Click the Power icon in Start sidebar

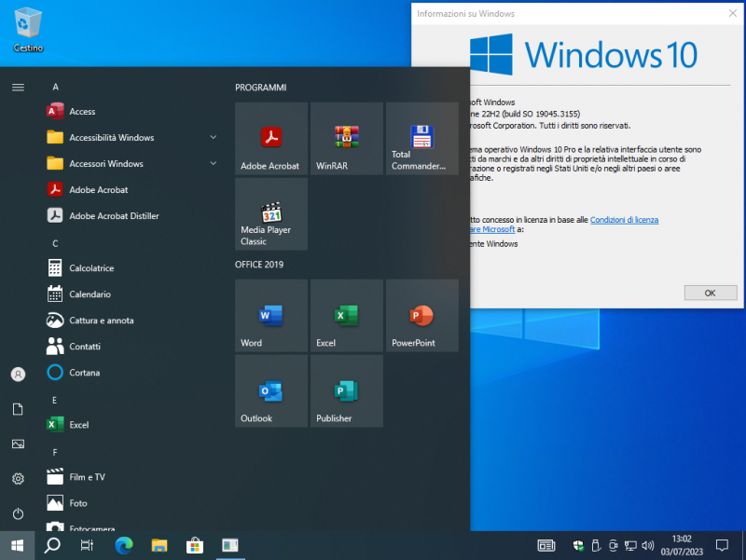[18, 513]
